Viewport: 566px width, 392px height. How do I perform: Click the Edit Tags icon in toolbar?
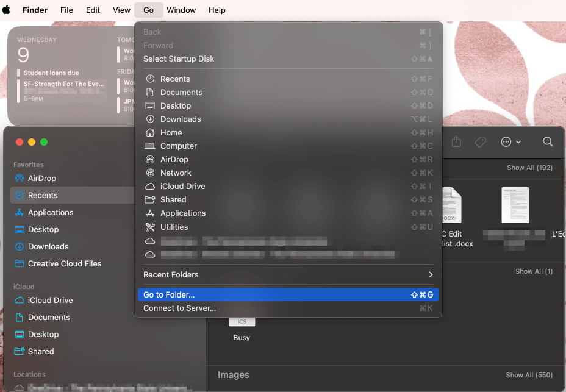pos(480,142)
